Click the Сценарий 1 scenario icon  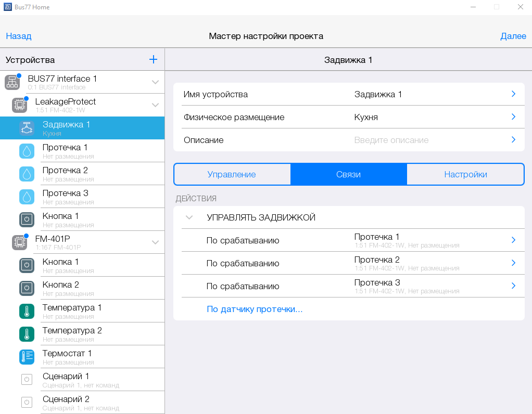coord(27,380)
